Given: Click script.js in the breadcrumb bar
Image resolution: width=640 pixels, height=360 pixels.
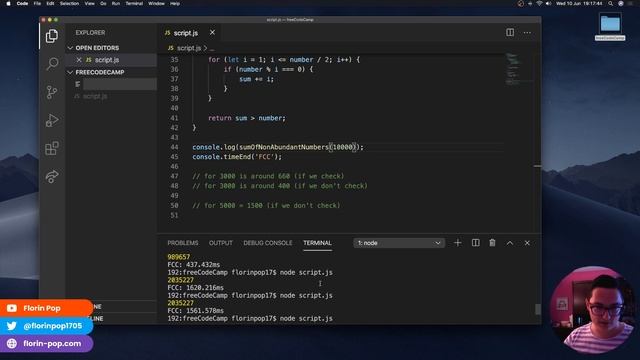Looking at the screenshot, I should 189,48.
